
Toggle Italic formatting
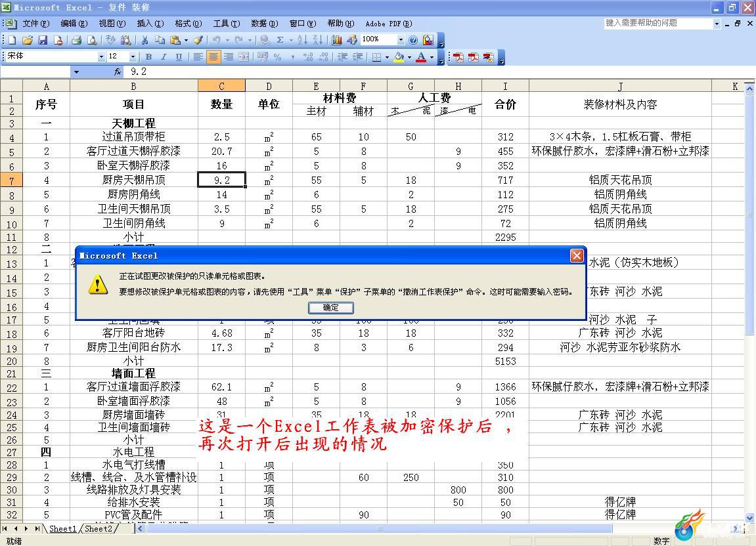[164, 57]
